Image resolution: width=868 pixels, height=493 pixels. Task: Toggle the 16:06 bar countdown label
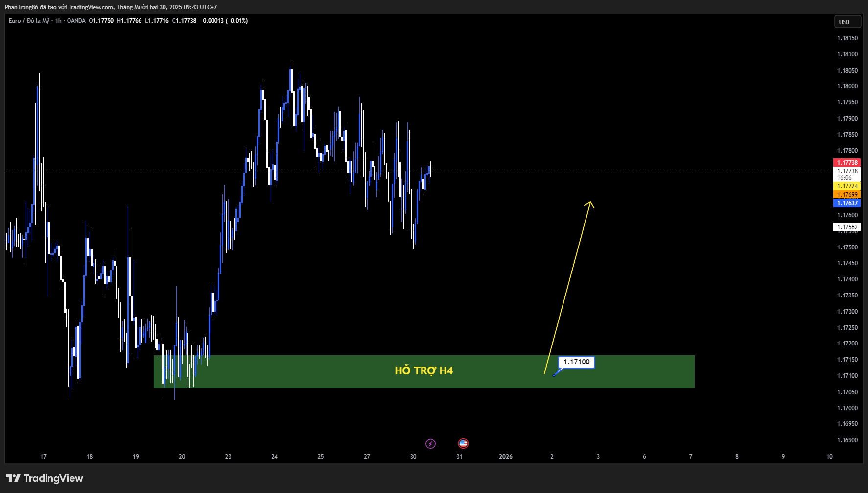point(846,177)
